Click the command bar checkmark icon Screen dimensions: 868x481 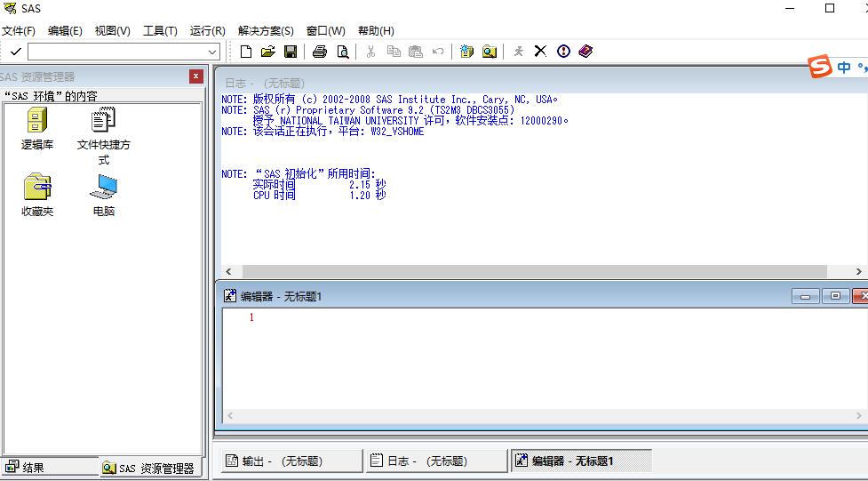15,52
